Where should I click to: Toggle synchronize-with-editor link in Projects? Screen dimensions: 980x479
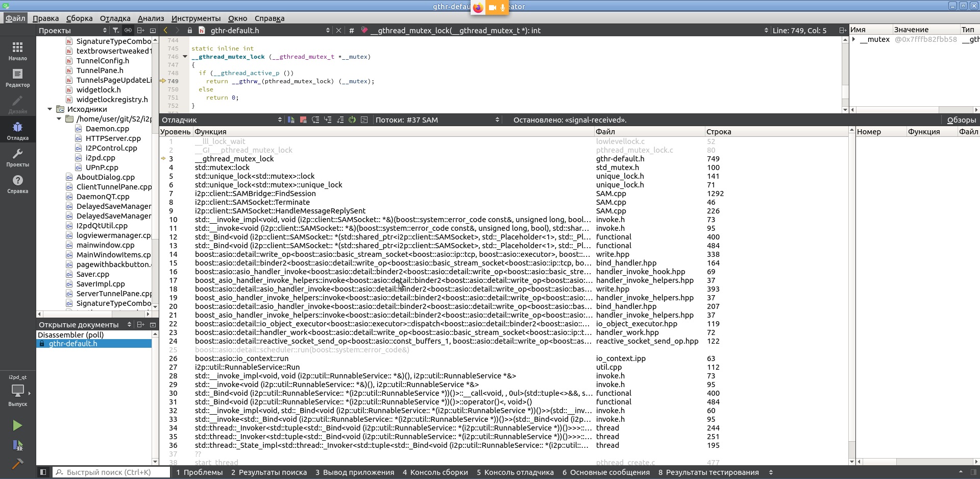point(128,31)
